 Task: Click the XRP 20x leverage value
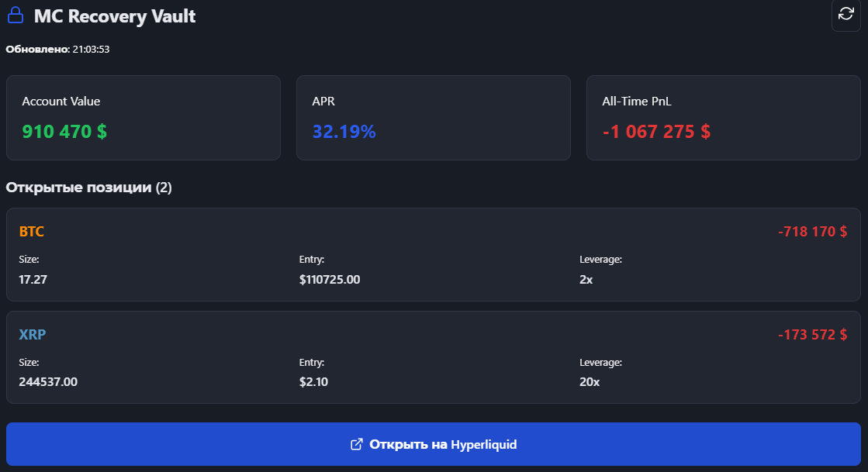(x=590, y=381)
